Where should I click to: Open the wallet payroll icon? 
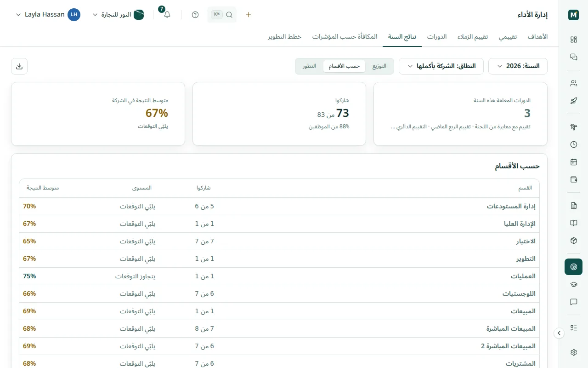pos(573,179)
